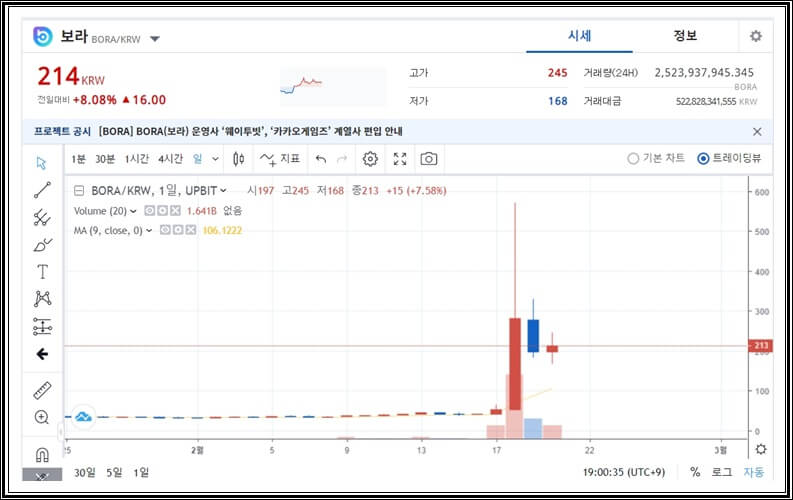Remove the MA indicator
This screenshot has height=500, width=793.
coord(191,230)
